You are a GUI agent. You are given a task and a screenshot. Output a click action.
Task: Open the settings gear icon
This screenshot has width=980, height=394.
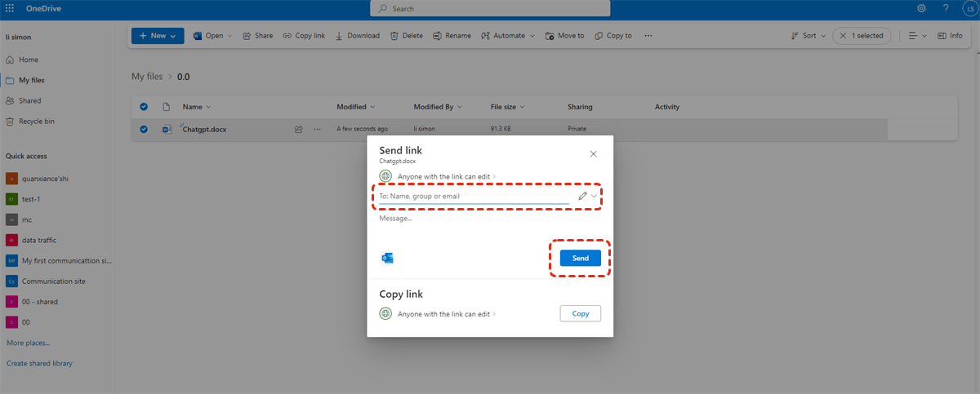click(x=921, y=8)
